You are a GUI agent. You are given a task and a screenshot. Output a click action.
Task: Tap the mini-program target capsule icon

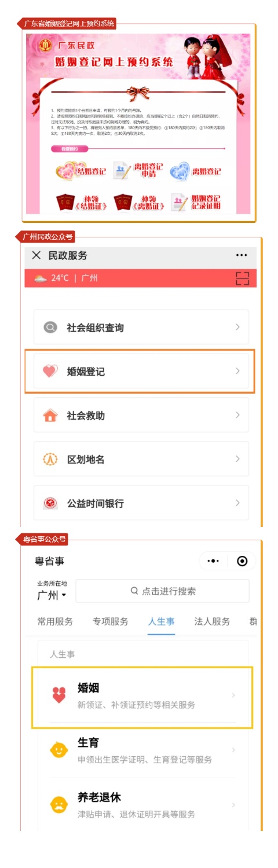(x=242, y=561)
